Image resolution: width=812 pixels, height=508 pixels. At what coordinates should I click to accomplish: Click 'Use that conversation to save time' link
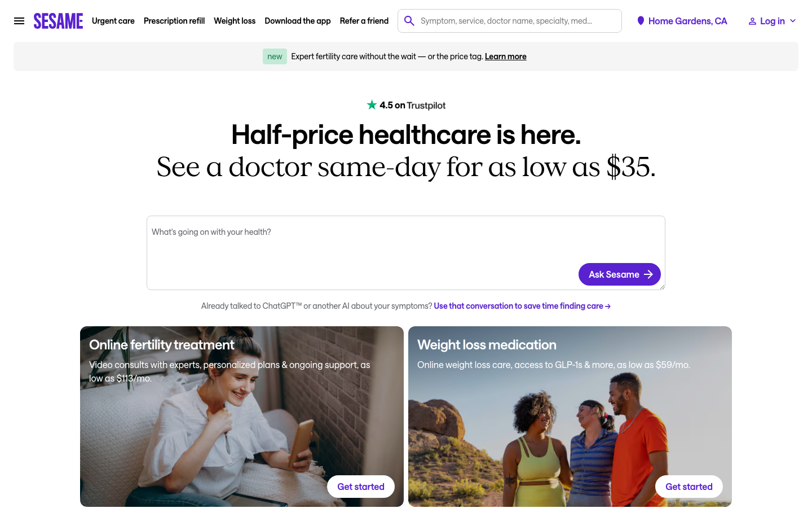pos(522,306)
